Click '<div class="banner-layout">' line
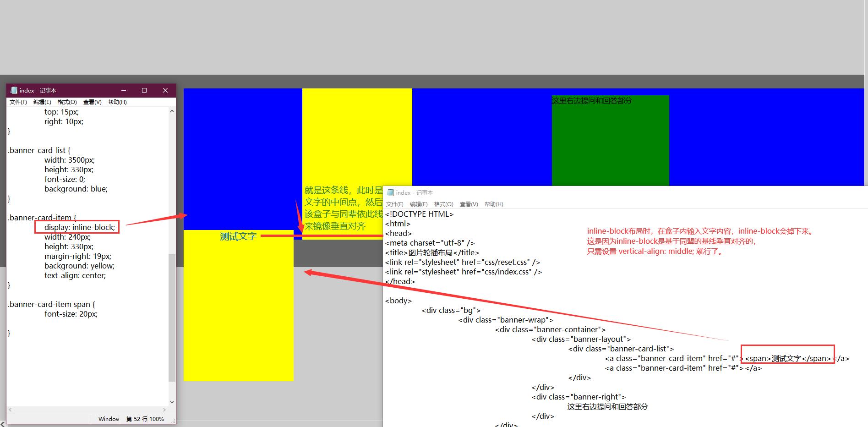The image size is (868, 427). (x=581, y=339)
